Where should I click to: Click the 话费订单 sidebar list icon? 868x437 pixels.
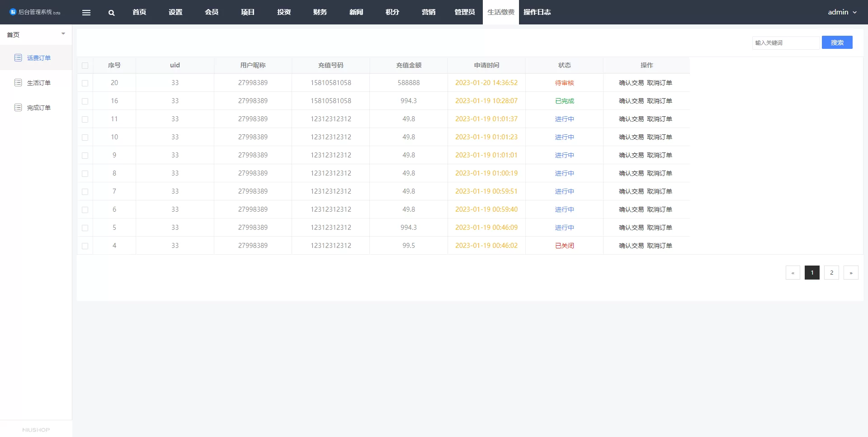pyautogui.click(x=18, y=57)
